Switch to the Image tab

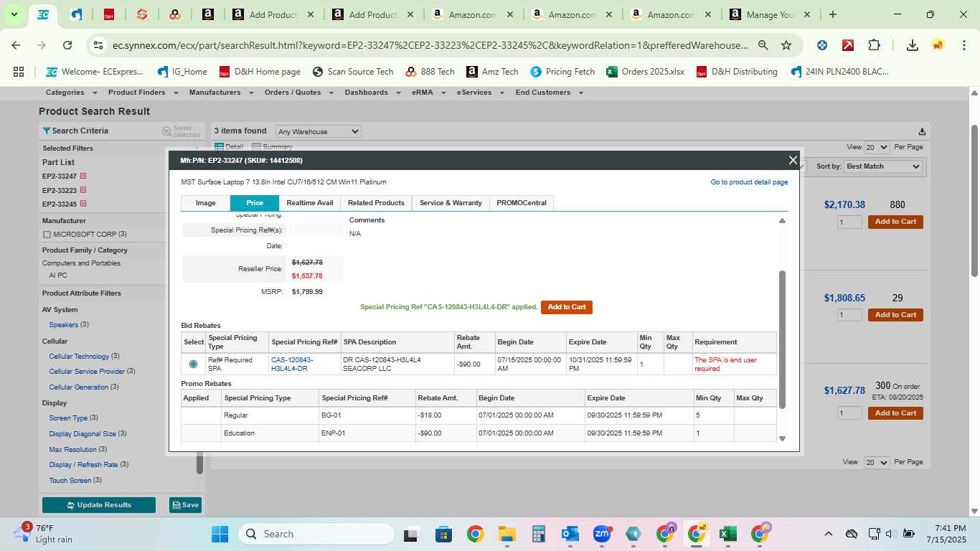(x=206, y=203)
